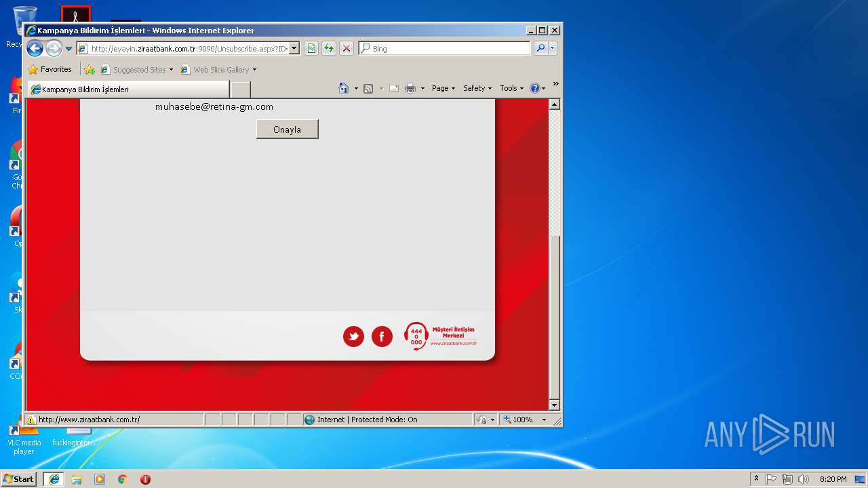Stop loading with the red X icon
Viewport: 868px width, 488px height.
point(347,48)
